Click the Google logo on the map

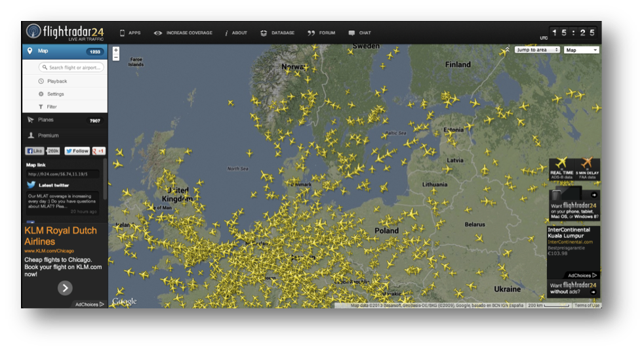pyautogui.click(x=125, y=301)
